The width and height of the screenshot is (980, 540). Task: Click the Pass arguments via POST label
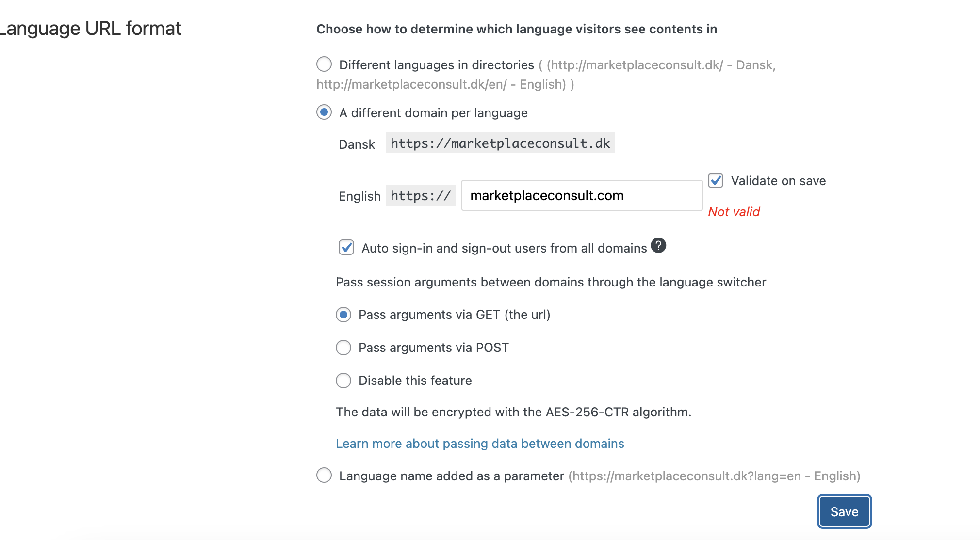pos(434,348)
